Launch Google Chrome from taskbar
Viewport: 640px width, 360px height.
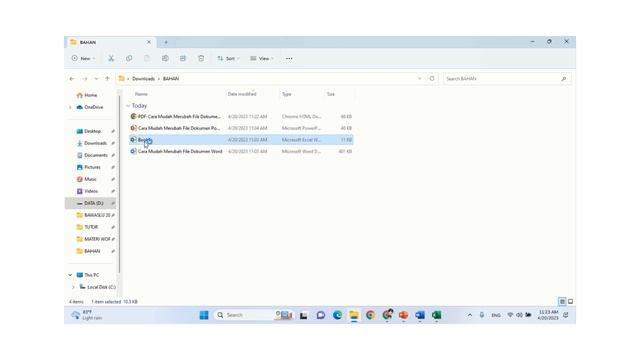(370, 315)
